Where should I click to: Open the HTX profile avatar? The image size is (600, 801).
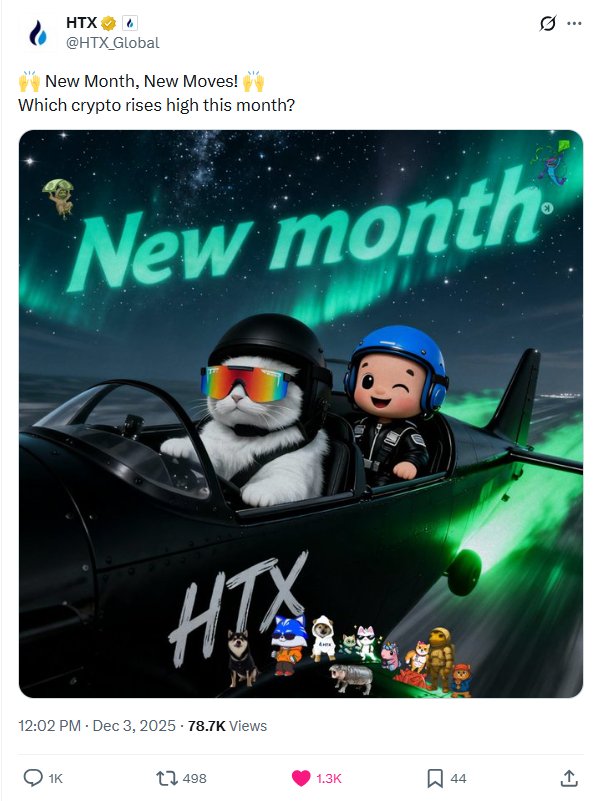click(38, 33)
